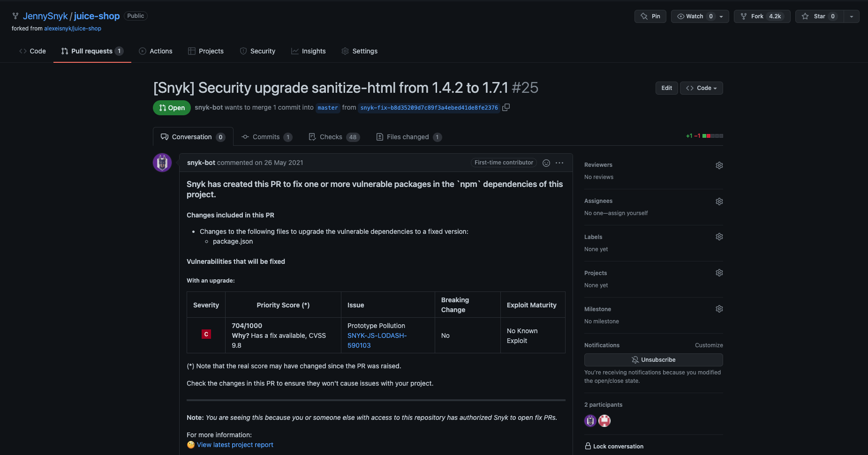Fork the repository with the Fork button

(762, 16)
